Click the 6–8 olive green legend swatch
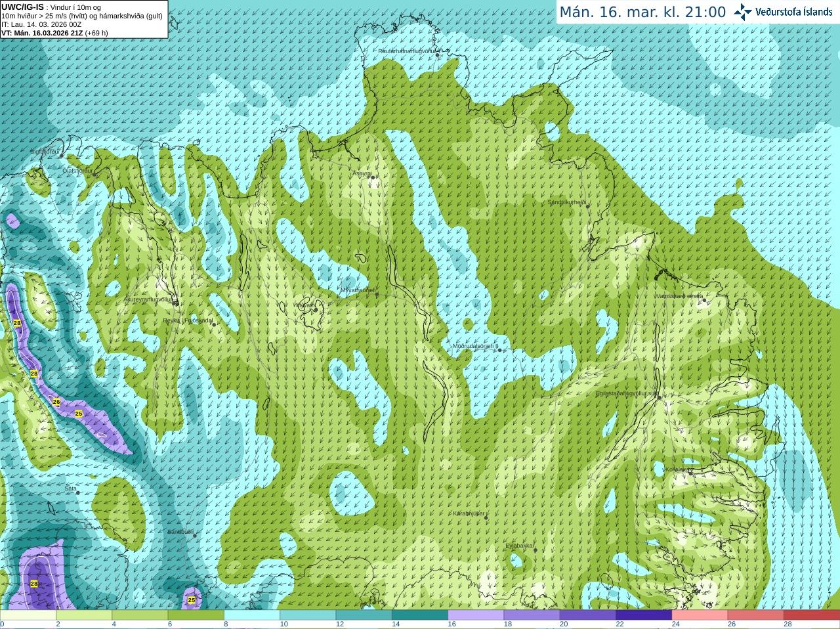 (196, 615)
